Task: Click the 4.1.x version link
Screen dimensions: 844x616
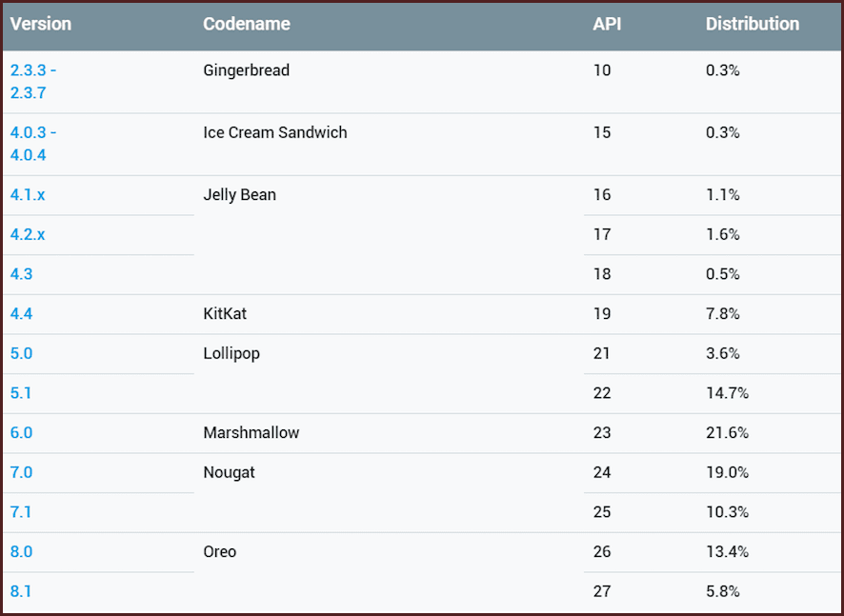Action: coord(28,194)
